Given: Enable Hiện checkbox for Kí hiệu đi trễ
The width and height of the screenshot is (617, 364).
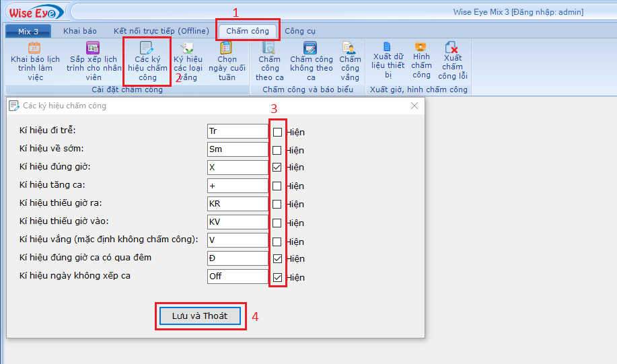Looking at the screenshot, I should pyautogui.click(x=277, y=132).
